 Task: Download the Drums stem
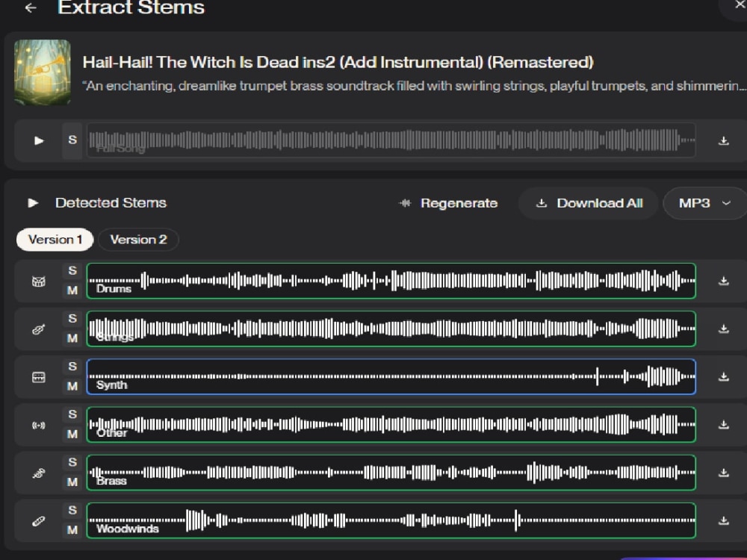(x=723, y=281)
